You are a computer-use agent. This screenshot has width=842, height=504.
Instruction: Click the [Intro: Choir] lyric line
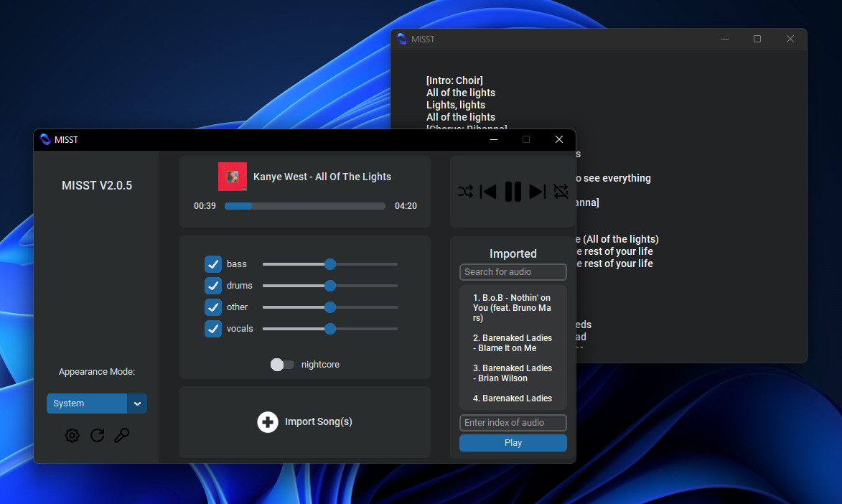point(454,80)
